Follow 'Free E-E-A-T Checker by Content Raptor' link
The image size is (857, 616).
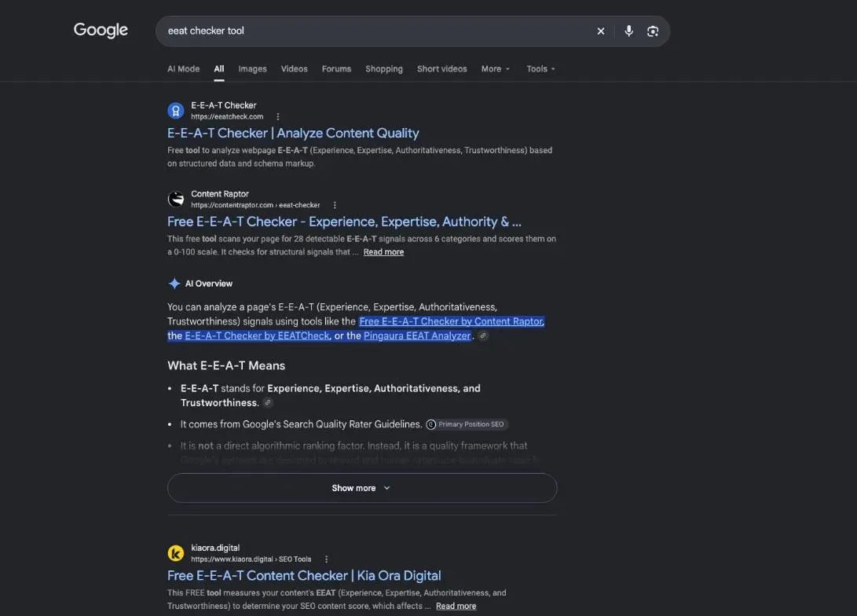452,321
